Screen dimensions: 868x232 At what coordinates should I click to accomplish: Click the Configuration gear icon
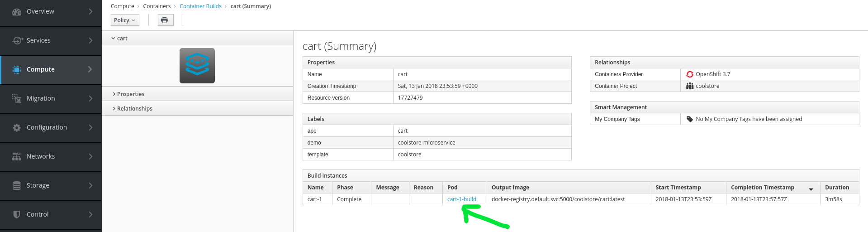(17, 127)
